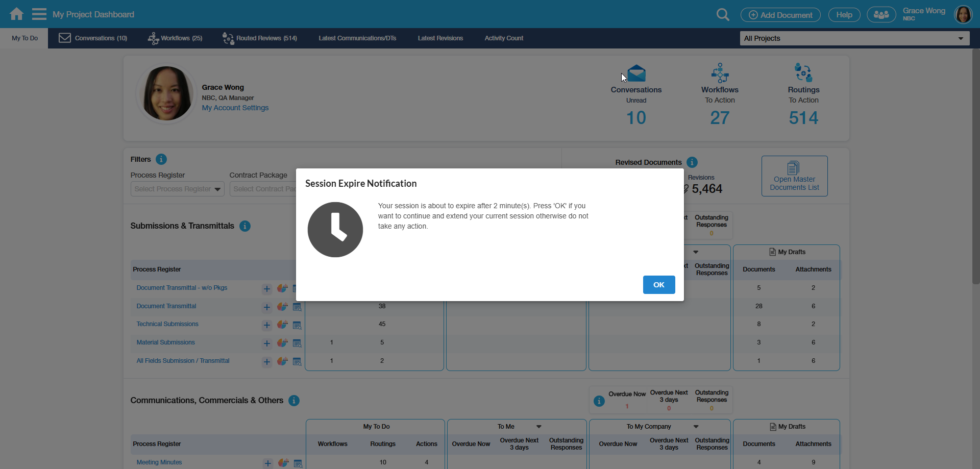Viewport: 980px width, 469px height.
Task: Open the Latest Revisions tab
Action: [440, 38]
